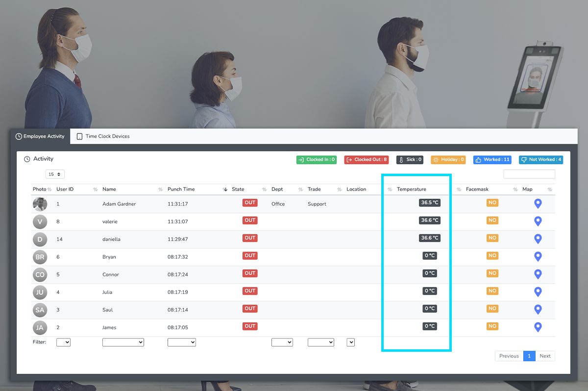The width and height of the screenshot is (588, 391).
Task: Click map pin icon for Adam Gardner
Action: pyautogui.click(x=538, y=204)
